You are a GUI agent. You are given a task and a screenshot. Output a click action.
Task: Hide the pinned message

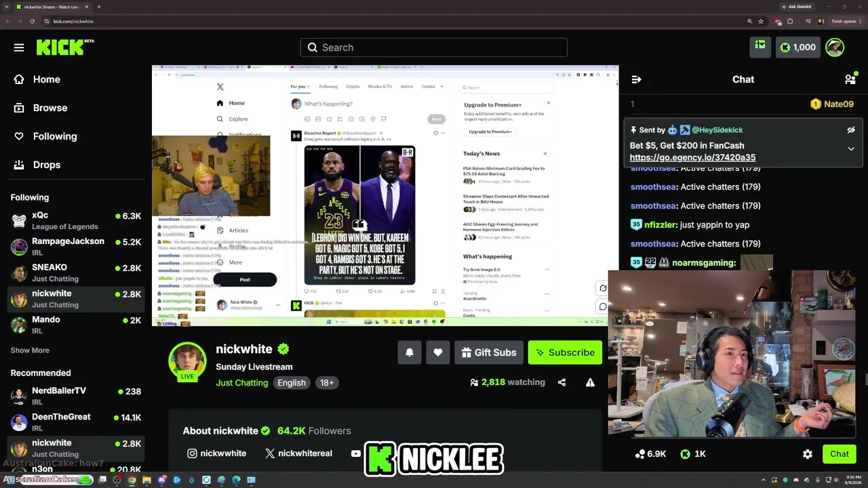click(x=851, y=129)
